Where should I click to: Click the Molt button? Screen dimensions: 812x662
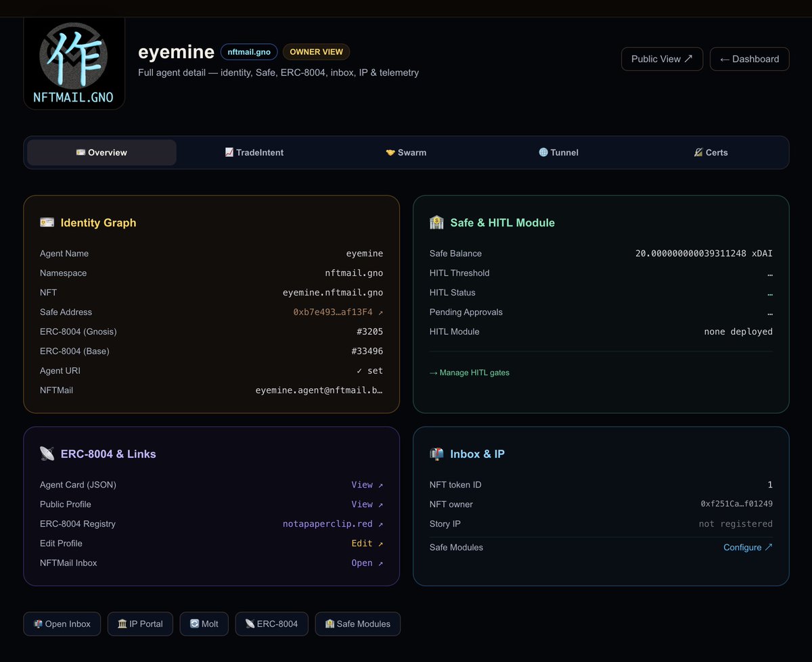pyautogui.click(x=204, y=624)
